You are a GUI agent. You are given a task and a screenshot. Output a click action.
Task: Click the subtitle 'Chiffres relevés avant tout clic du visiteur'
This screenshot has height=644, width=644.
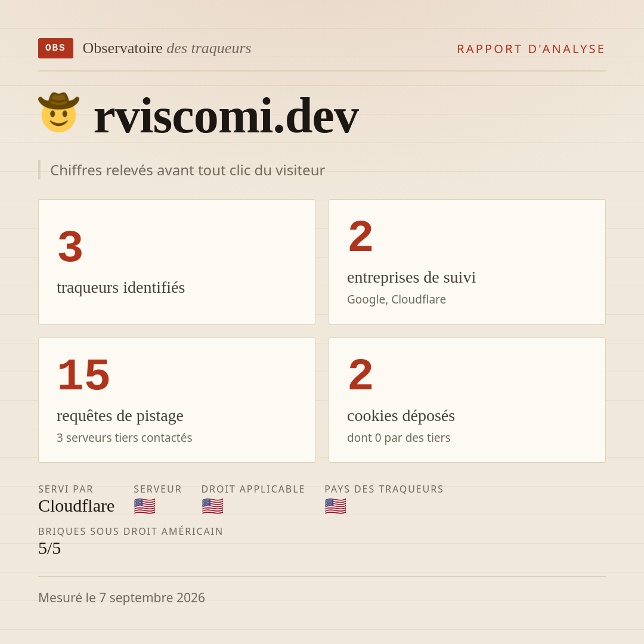(x=187, y=170)
